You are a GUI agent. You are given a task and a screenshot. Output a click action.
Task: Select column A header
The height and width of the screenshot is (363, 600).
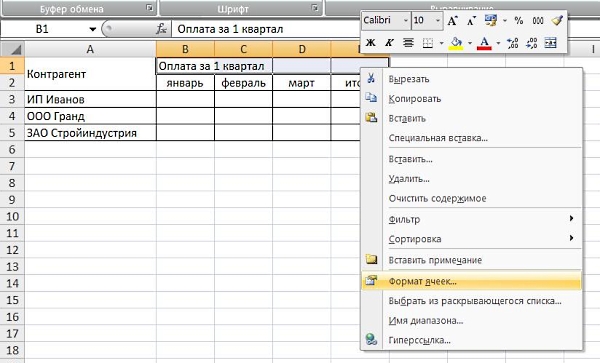pyautogui.click(x=90, y=49)
